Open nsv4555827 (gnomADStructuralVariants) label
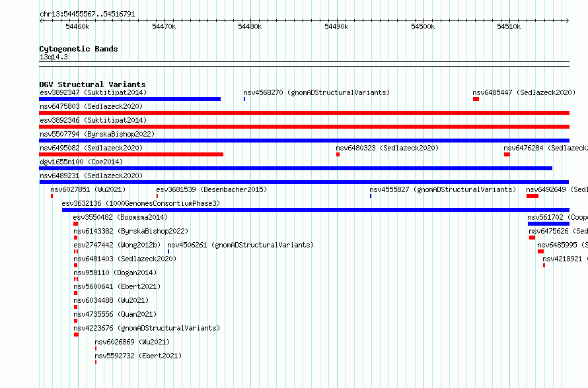This screenshot has height=388, width=588. pyautogui.click(x=443, y=189)
